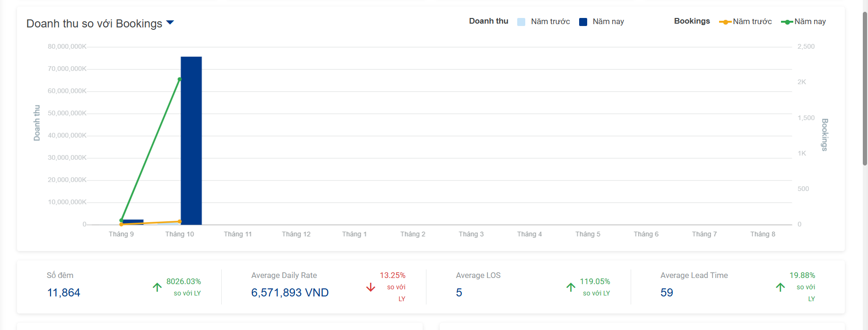Click the "Số đêm" card title

pos(60,275)
